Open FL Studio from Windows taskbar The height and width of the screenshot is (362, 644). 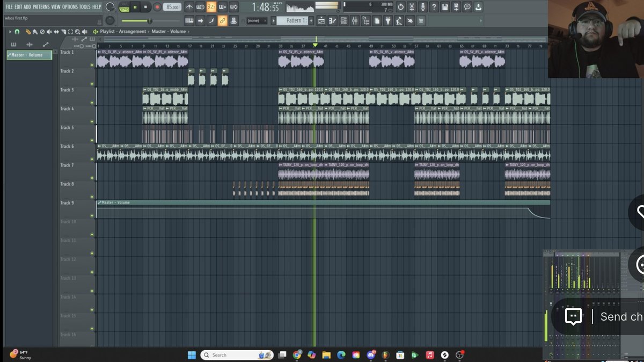click(x=385, y=355)
